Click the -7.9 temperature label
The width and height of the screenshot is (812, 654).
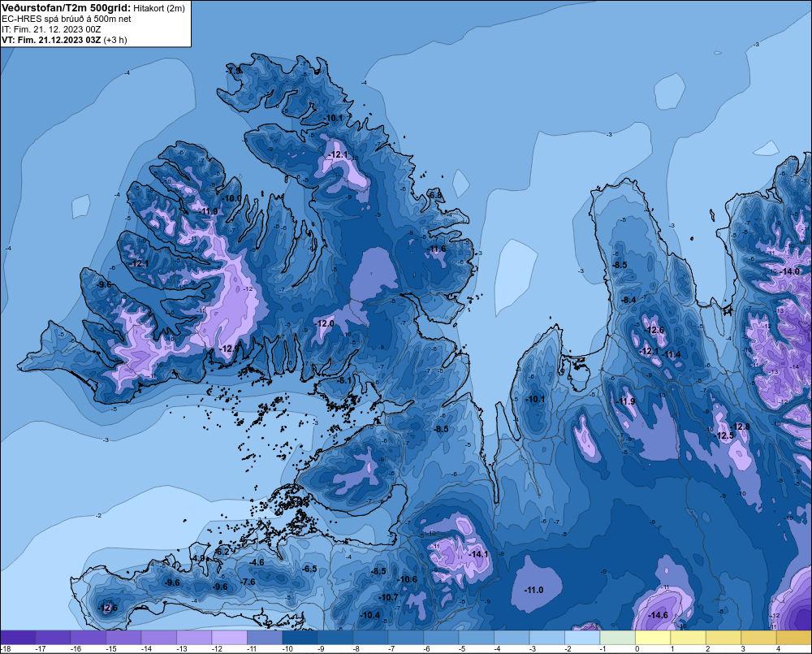pos(234,71)
